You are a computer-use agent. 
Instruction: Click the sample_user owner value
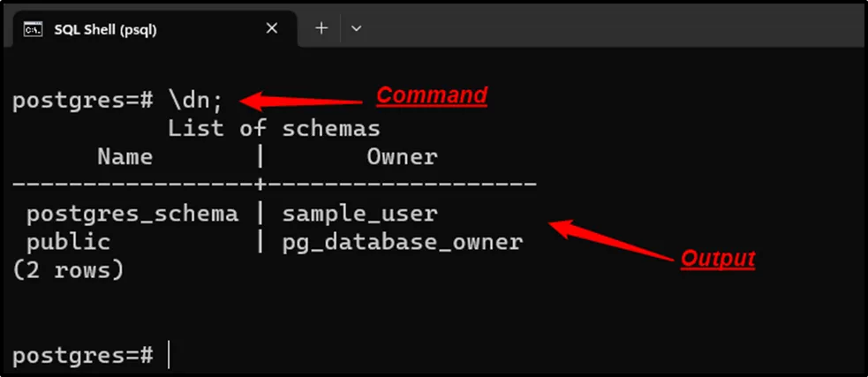[359, 214]
